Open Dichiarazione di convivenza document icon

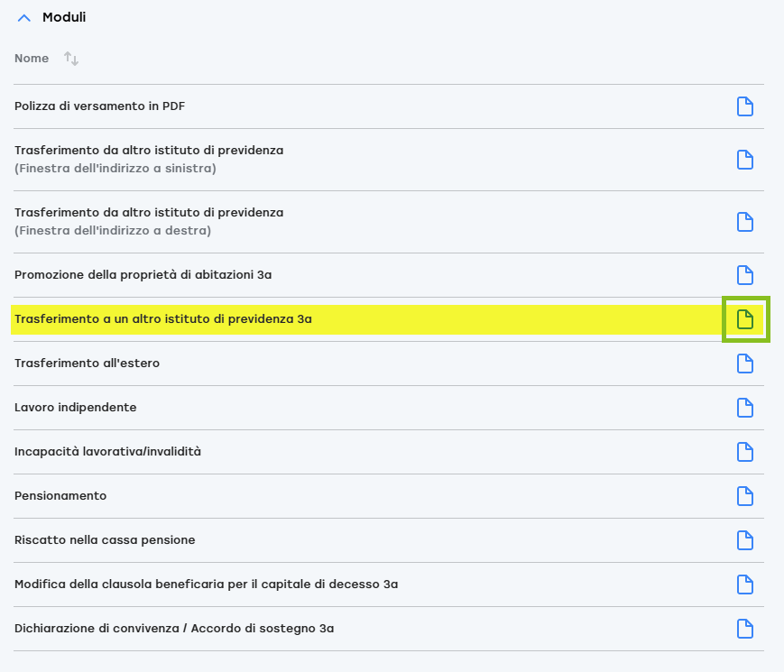tap(745, 629)
